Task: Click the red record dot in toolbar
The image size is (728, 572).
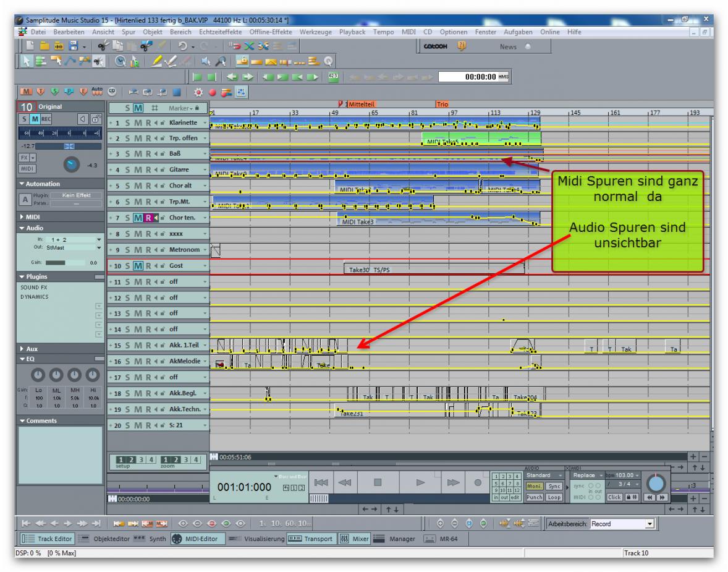Action: click(x=212, y=93)
